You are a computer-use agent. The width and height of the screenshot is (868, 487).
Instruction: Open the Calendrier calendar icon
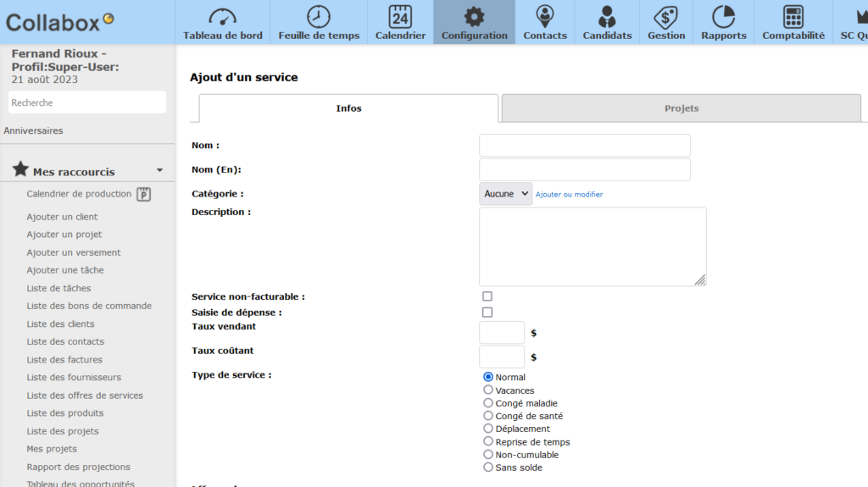tap(400, 17)
